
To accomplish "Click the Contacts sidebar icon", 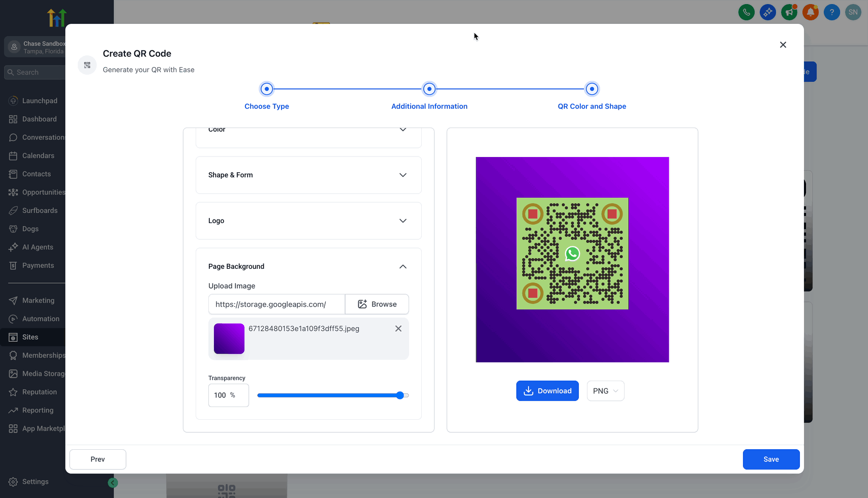I will [13, 174].
